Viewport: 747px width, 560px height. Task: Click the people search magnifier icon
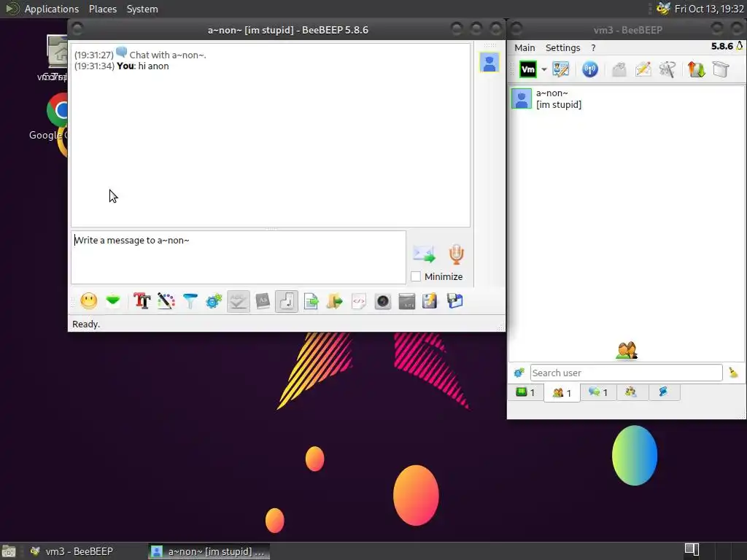pyautogui.click(x=667, y=69)
